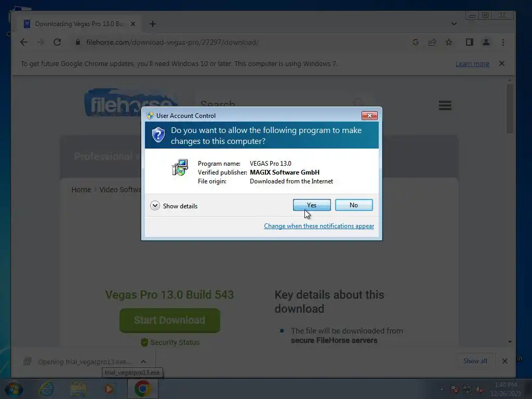
Task: Close the Downloading Vegas Pro tab
Action: tap(133, 24)
